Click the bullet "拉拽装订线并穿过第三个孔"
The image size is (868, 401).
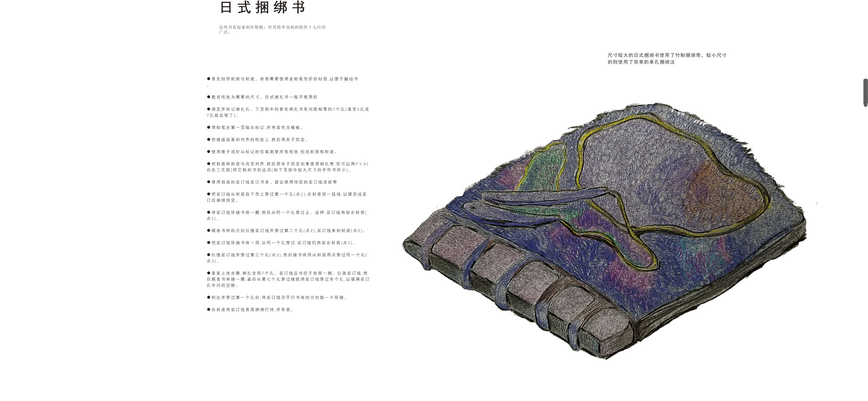click(287, 258)
